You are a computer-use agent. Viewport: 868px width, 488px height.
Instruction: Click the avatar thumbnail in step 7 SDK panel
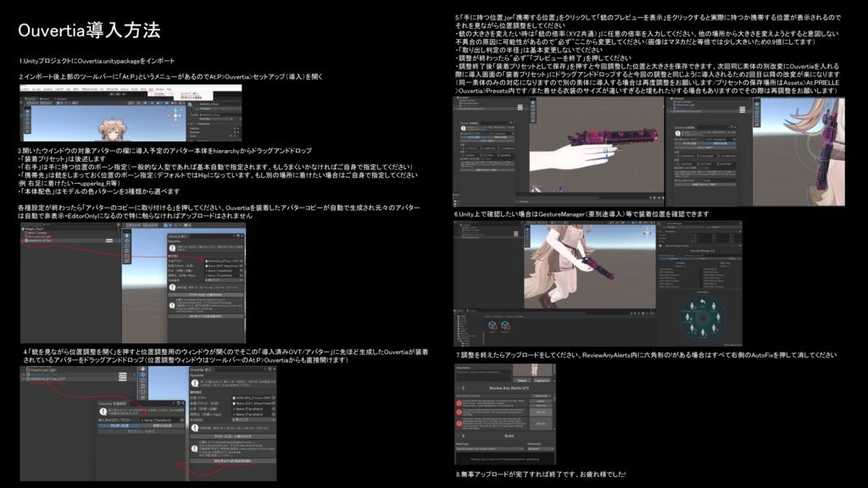(x=533, y=370)
